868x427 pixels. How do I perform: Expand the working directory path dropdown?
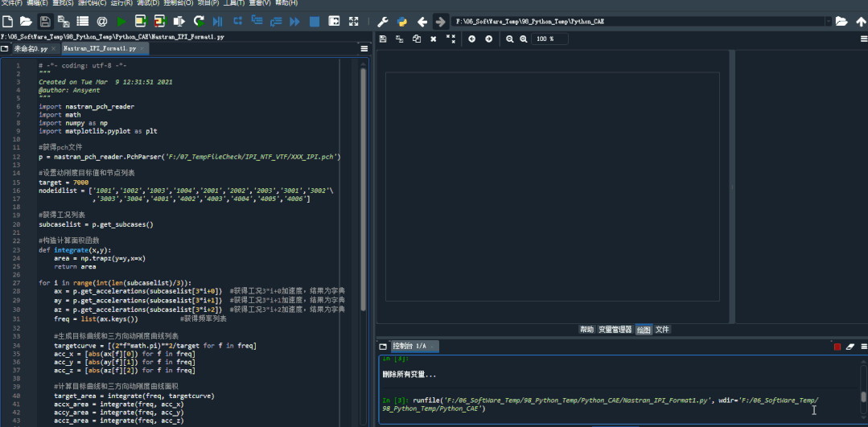click(828, 22)
